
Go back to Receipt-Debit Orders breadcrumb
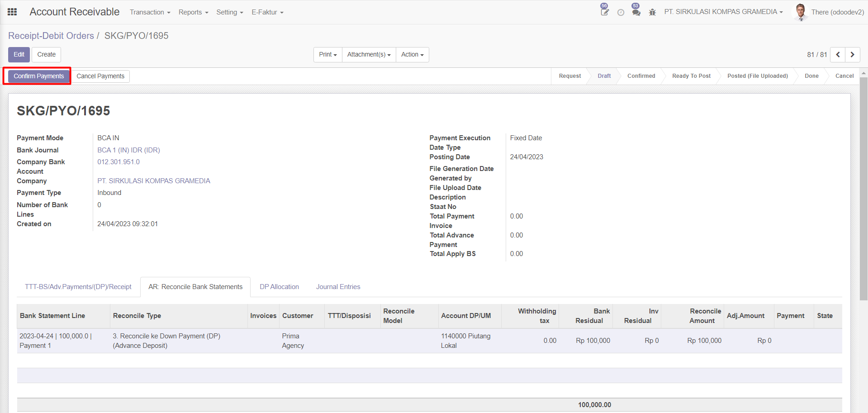[x=51, y=36]
